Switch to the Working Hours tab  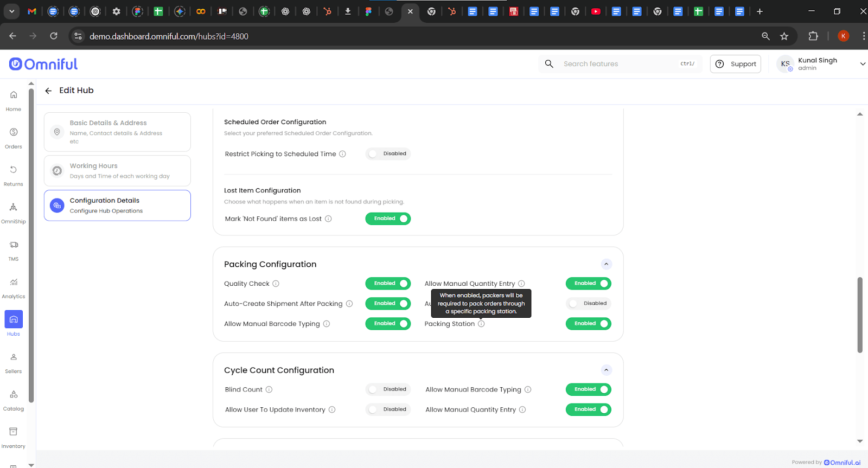tap(117, 171)
